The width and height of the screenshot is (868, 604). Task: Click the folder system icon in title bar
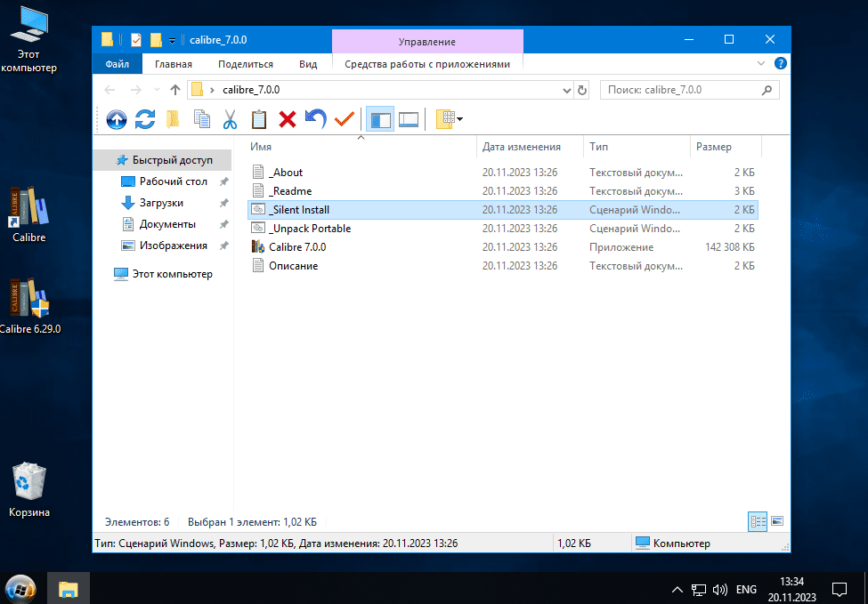107,40
